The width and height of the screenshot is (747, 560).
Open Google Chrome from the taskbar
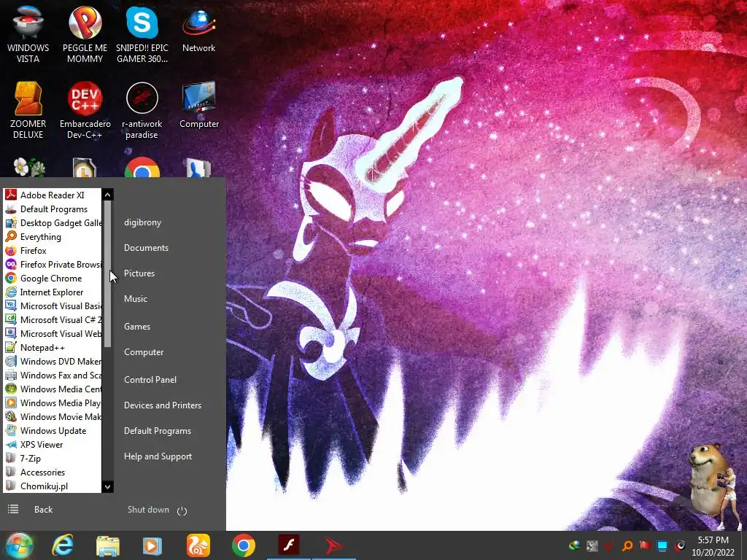tap(244, 545)
